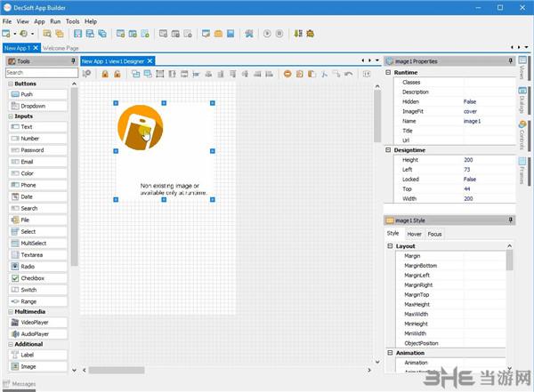Click the stop app icon in toolbar
This screenshot has width=534, height=392.
tap(279, 34)
